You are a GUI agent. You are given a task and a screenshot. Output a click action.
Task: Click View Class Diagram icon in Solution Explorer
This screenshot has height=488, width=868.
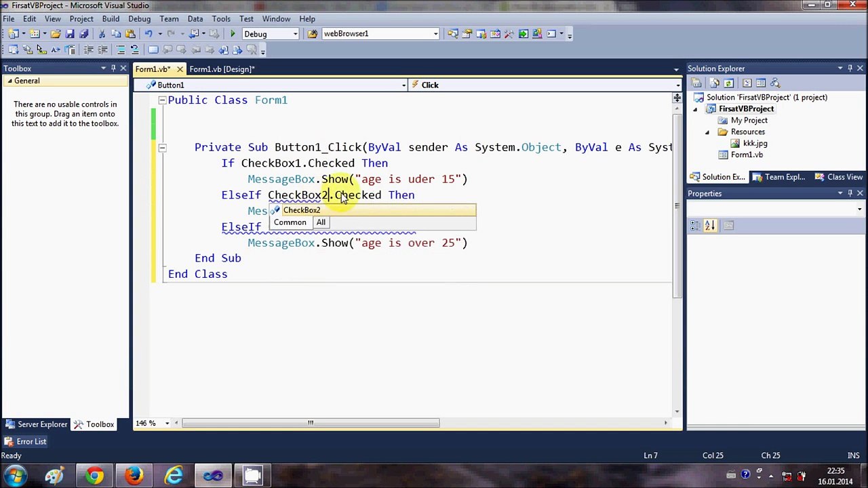pyautogui.click(x=775, y=83)
